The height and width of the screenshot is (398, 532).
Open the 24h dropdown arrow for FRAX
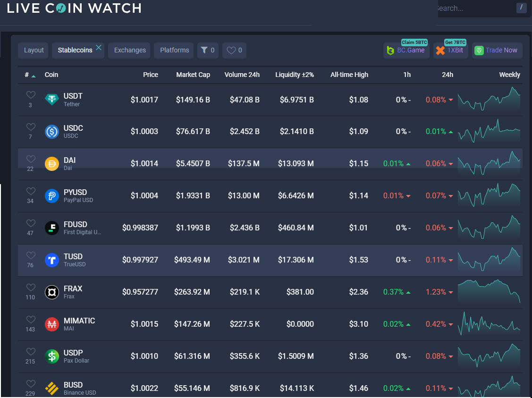click(451, 292)
